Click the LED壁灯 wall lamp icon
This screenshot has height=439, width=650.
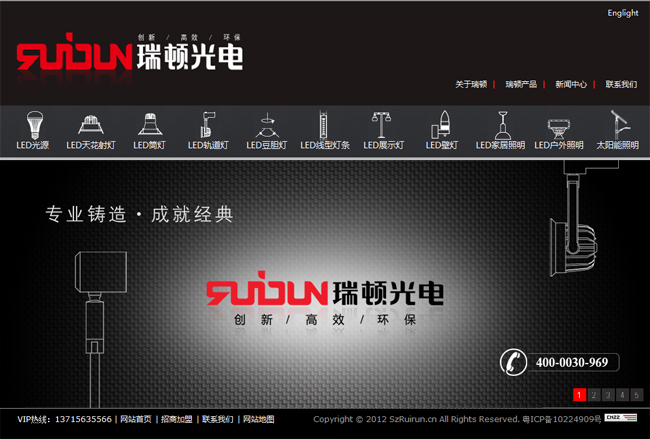(441, 124)
